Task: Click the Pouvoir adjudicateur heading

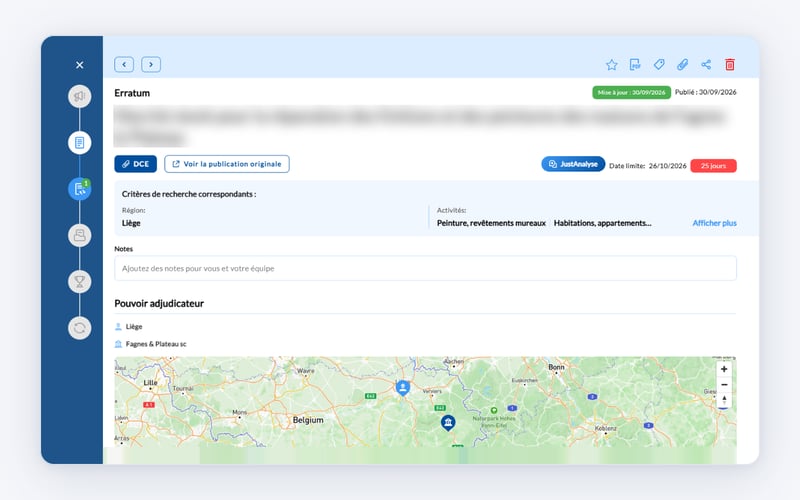Action: (159, 304)
